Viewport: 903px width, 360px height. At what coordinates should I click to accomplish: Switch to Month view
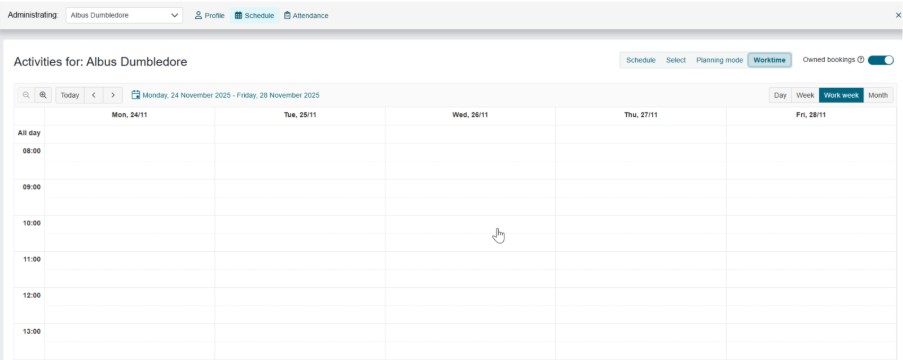pos(878,95)
